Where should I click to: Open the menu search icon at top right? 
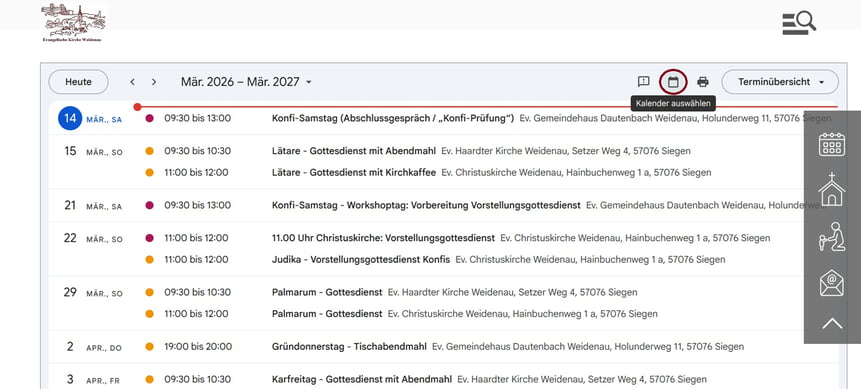799,23
